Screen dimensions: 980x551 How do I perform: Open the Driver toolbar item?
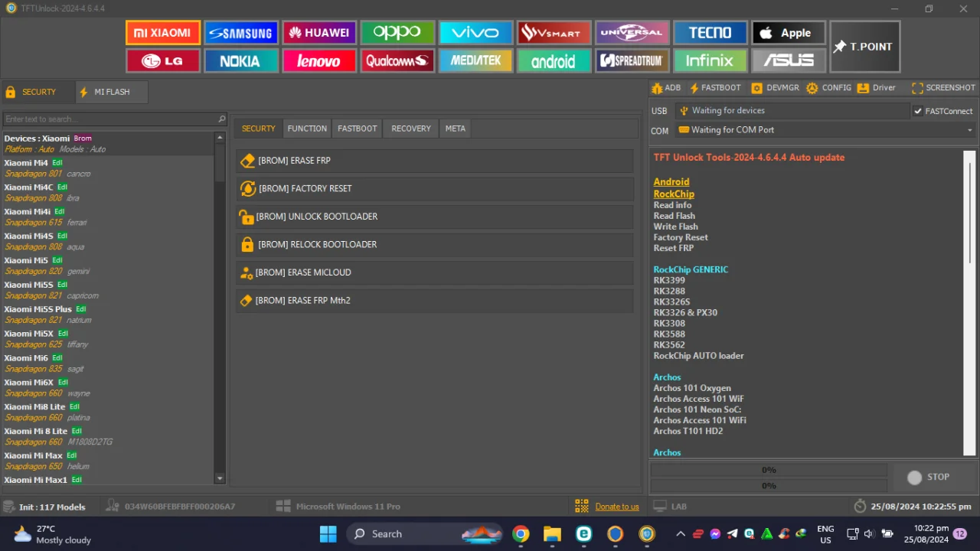pyautogui.click(x=876, y=88)
